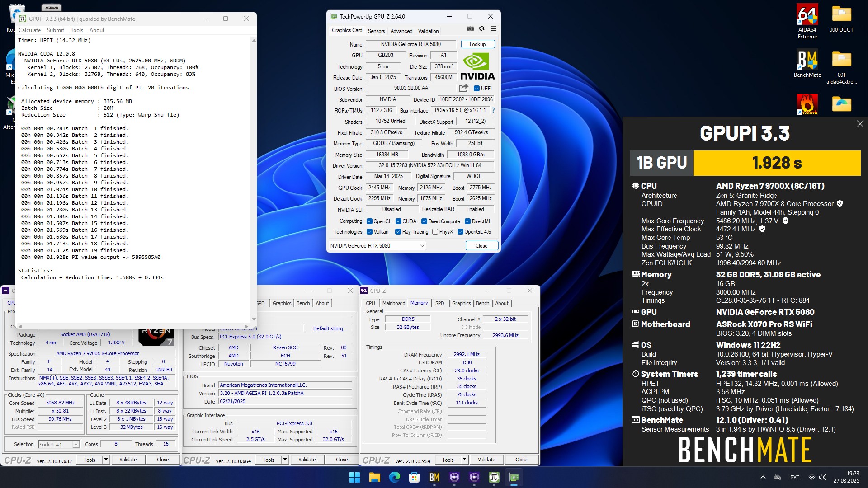Toggle DirectML checkbox

(468, 221)
